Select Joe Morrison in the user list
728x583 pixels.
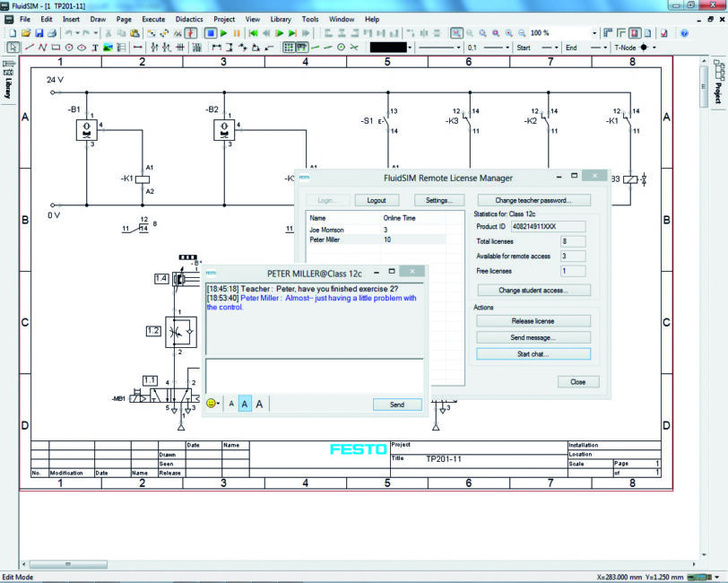[x=376, y=230]
